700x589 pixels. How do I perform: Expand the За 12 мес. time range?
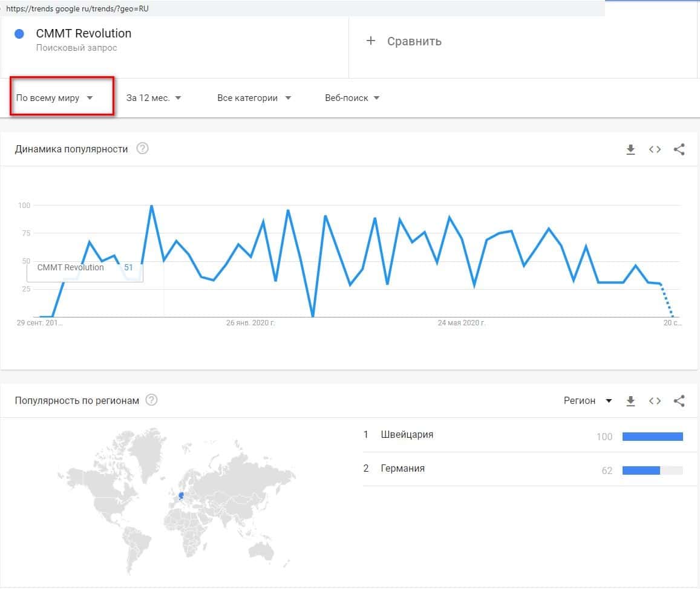click(154, 98)
